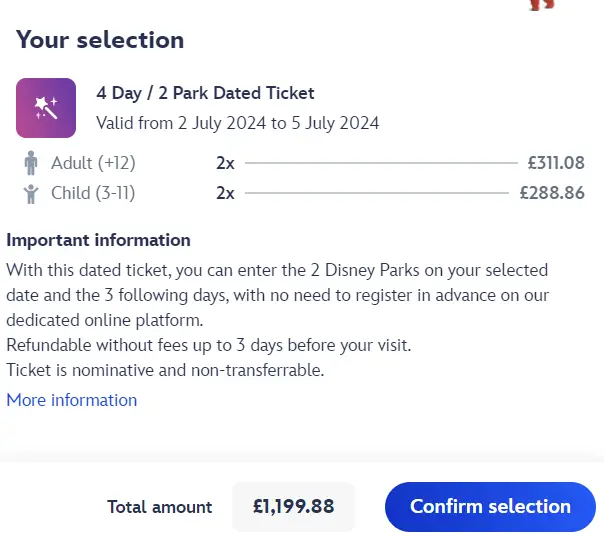The width and height of the screenshot is (604, 537).
Task: Confirm selection with the blue button
Action: click(490, 507)
